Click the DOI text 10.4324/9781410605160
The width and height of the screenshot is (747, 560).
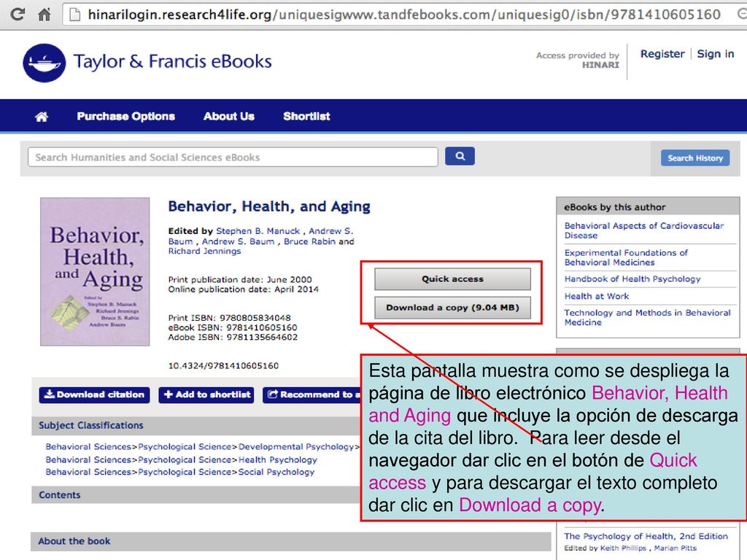tap(223, 366)
